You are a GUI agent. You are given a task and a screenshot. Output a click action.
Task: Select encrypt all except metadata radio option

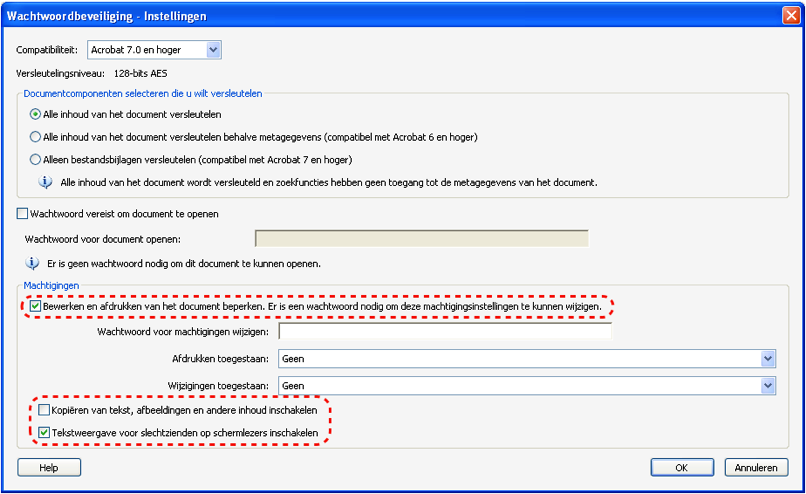[35, 137]
